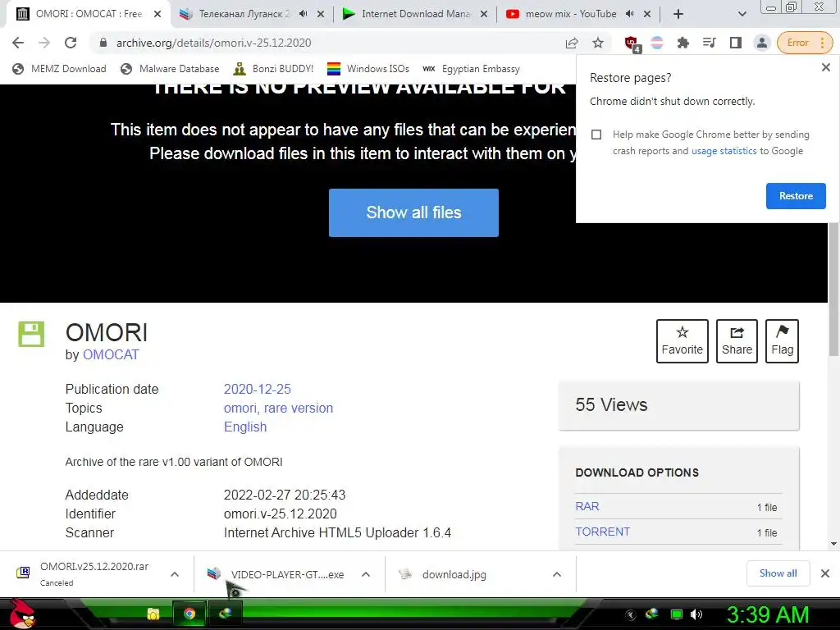Open the tab search dropdown chevron
Screen dimensions: 840x630
[742, 14]
